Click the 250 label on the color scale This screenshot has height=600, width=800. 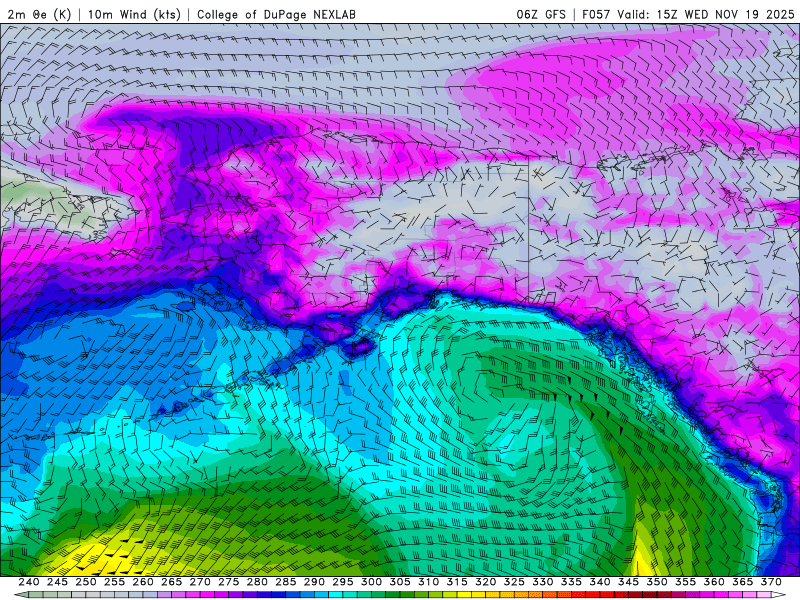[x=86, y=582]
